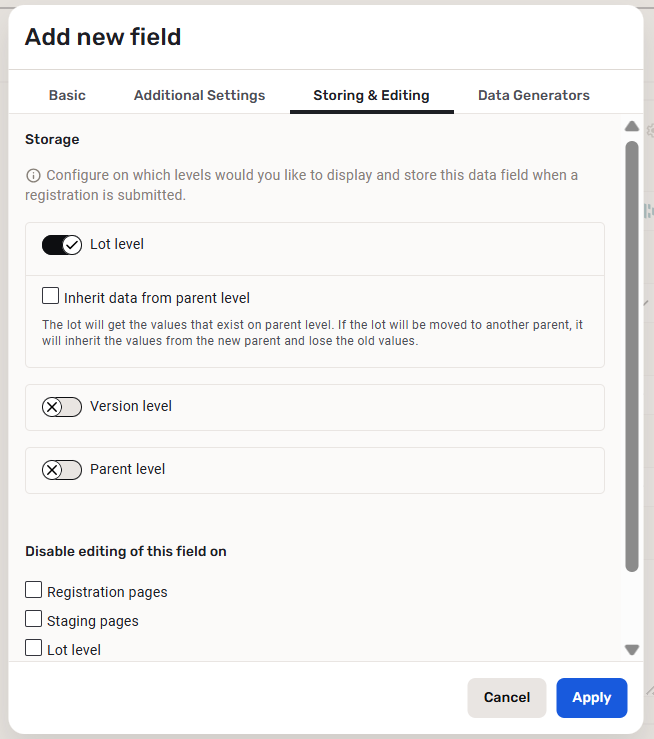Open the Additional Settings tab
Screen dimensions: 654x739
[x=199, y=96]
